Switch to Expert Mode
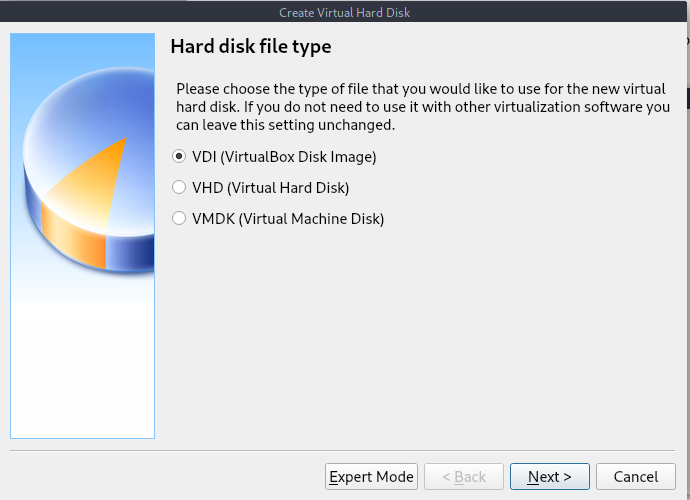 coord(371,476)
